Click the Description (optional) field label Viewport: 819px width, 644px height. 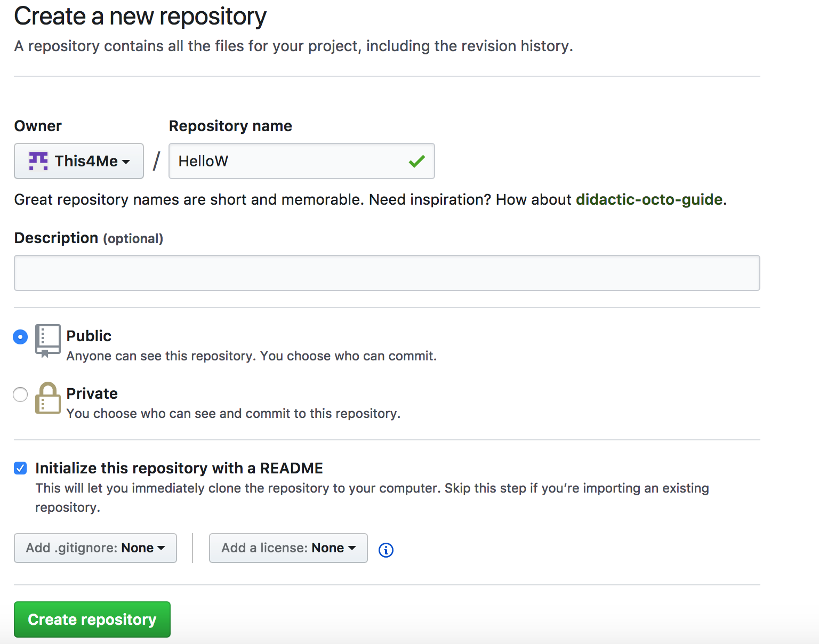pyautogui.click(x=89, y=238)
